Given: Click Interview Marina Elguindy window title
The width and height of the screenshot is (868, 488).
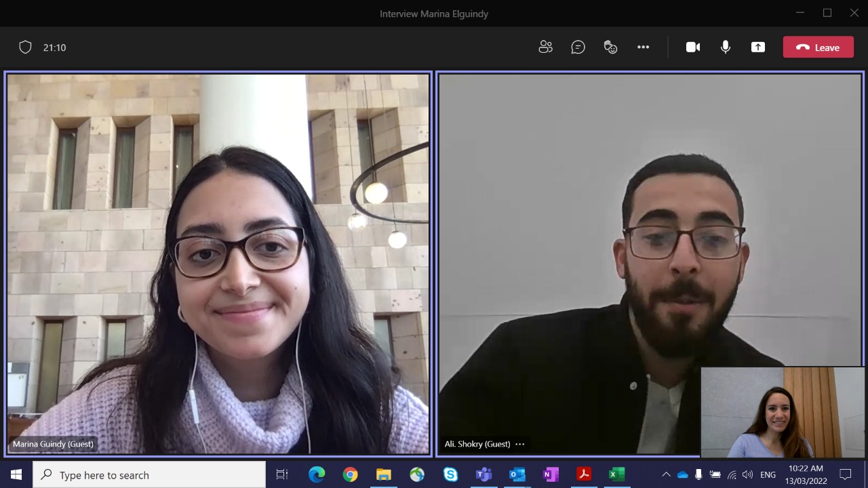Looking at the screenshot, I should coord(434,14).
